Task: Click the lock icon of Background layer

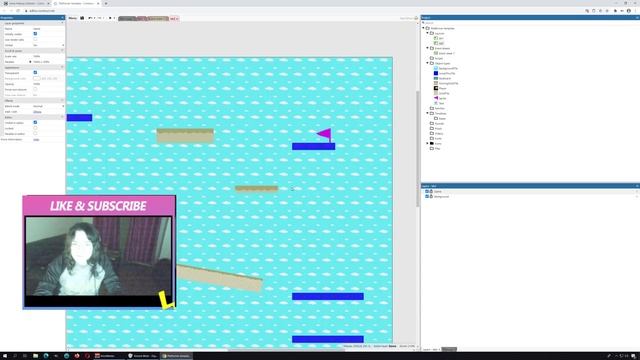Action: click(x=431, y=196)
